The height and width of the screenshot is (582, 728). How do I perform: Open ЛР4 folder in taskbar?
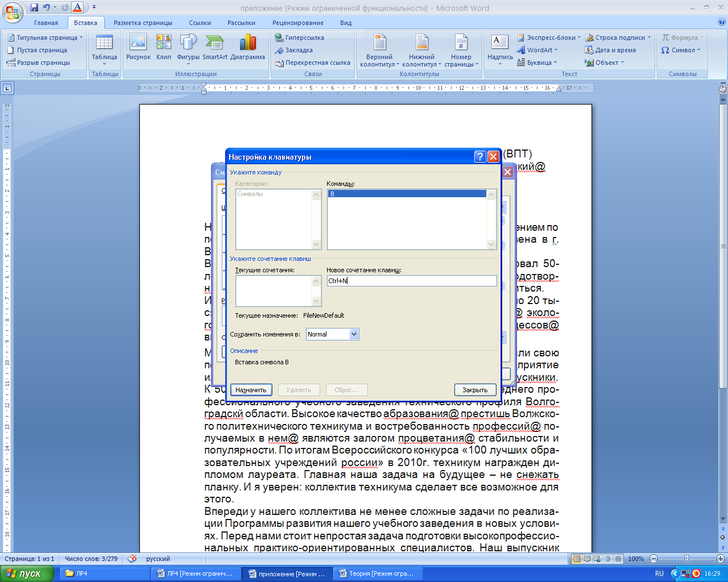coord(106,573)
